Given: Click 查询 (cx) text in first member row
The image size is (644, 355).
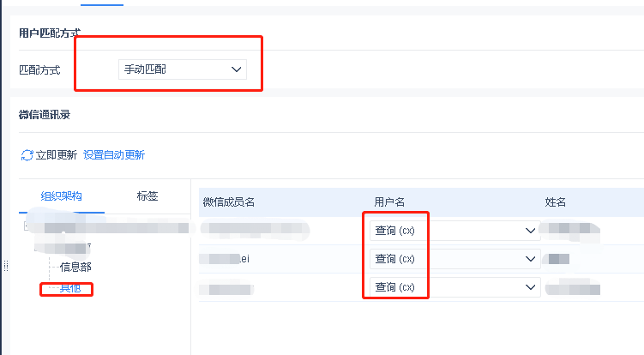Looking at the screenshot, I should [x=394, y=231].
